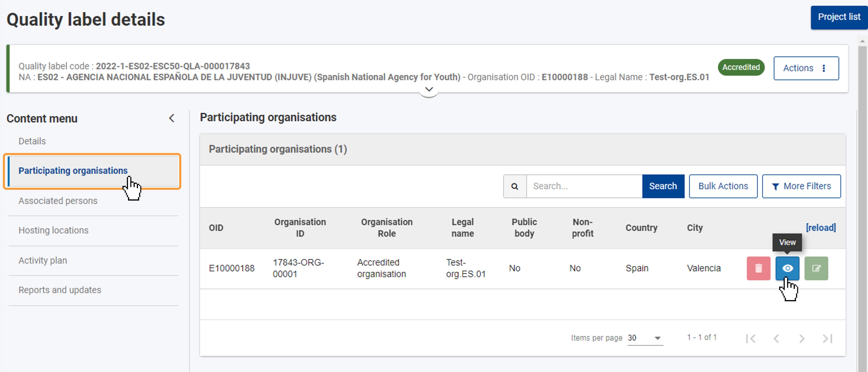The height and width of the screenshot is (372, 868).
Task: Go to next page of results
Action: [x=802, y=338]
